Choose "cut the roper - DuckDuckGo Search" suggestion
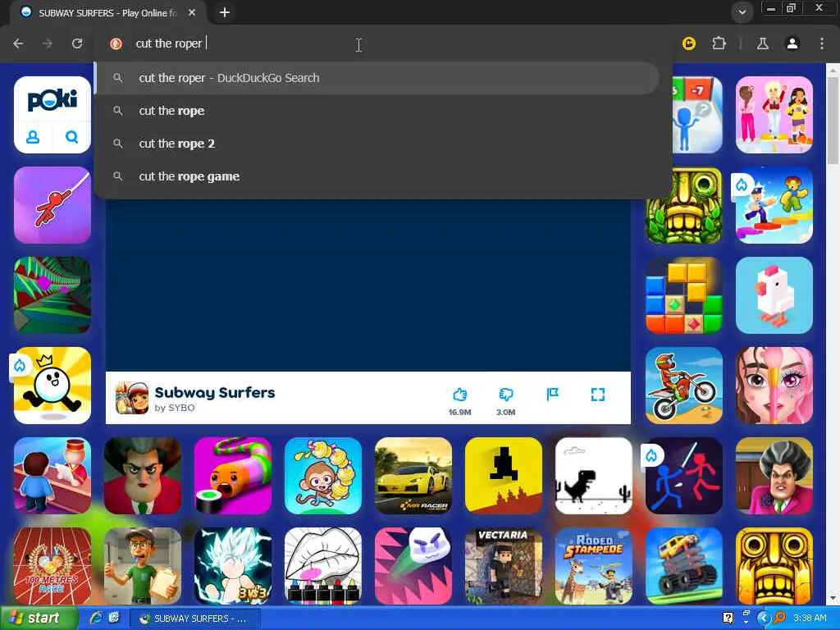 click(377, 78)
